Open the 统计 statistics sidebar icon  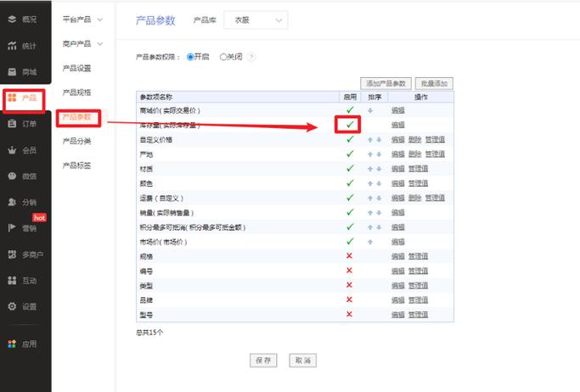(12, 46)
